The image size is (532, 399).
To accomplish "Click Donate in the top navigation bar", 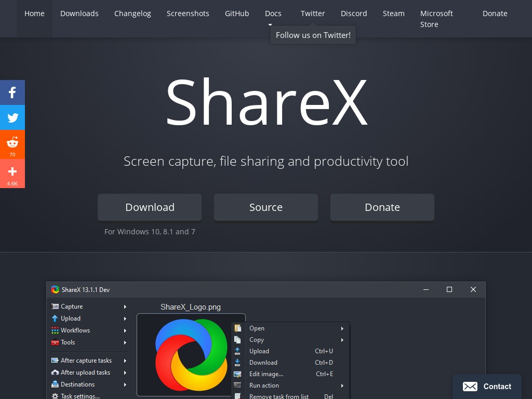I will [x=495, y=14].
